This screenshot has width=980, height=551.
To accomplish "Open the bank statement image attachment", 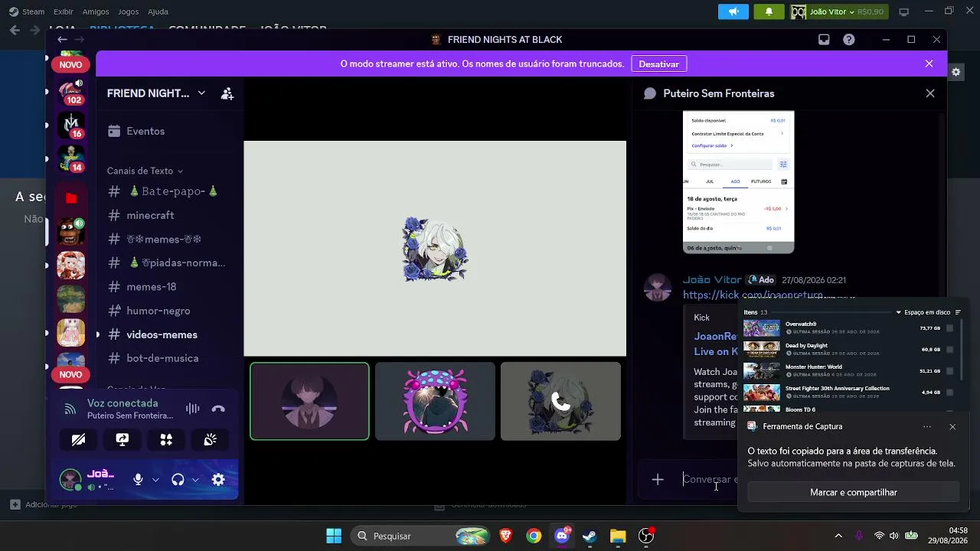I will 738,182.
